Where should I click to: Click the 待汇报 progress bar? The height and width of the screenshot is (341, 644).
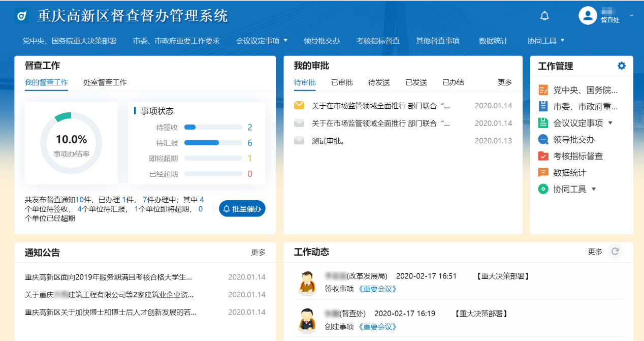coord(213,143)
